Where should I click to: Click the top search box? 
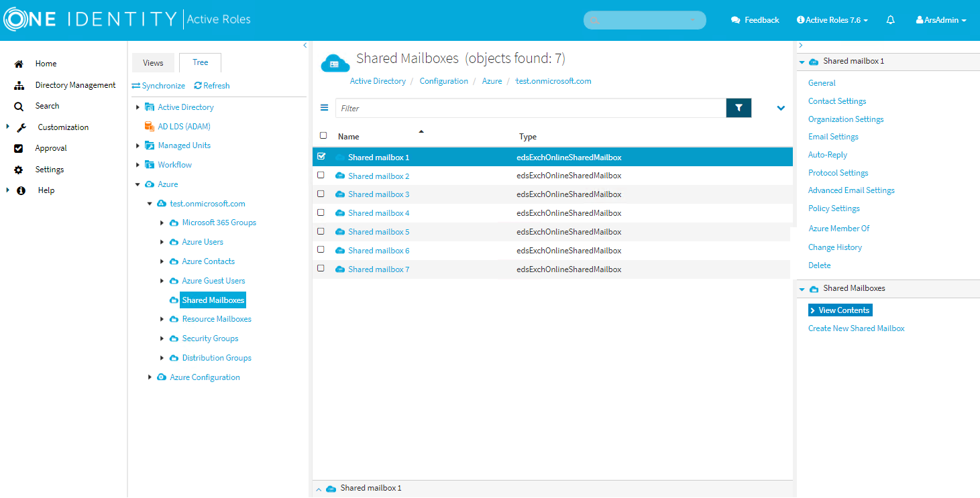(645, 20)
